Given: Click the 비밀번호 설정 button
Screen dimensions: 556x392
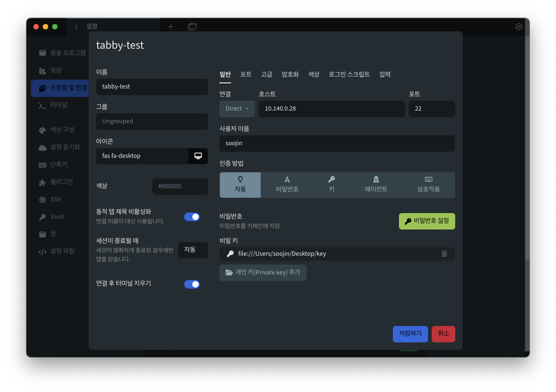Looking at the screenshot, I should 427,221.
